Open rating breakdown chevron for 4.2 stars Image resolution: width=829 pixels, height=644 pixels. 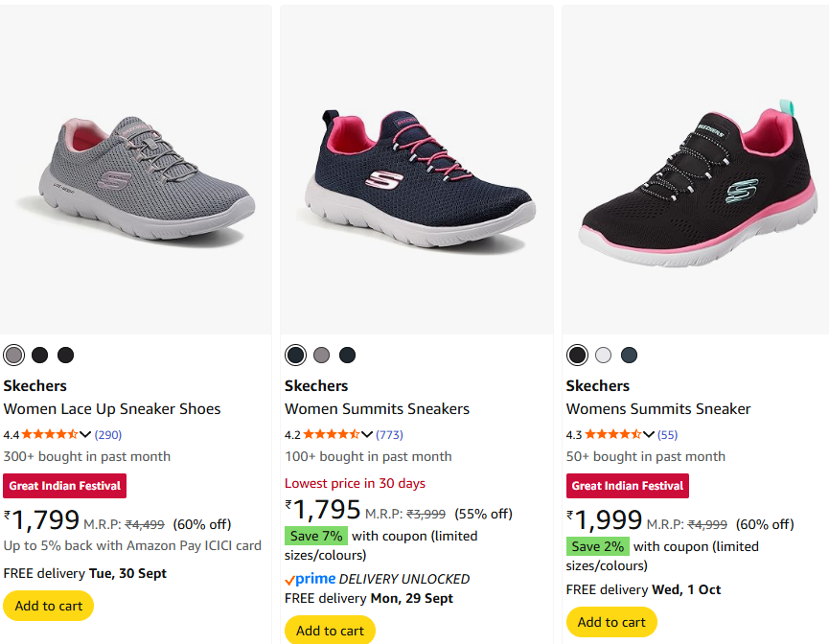pyautogui.click(x=367, y=434)
